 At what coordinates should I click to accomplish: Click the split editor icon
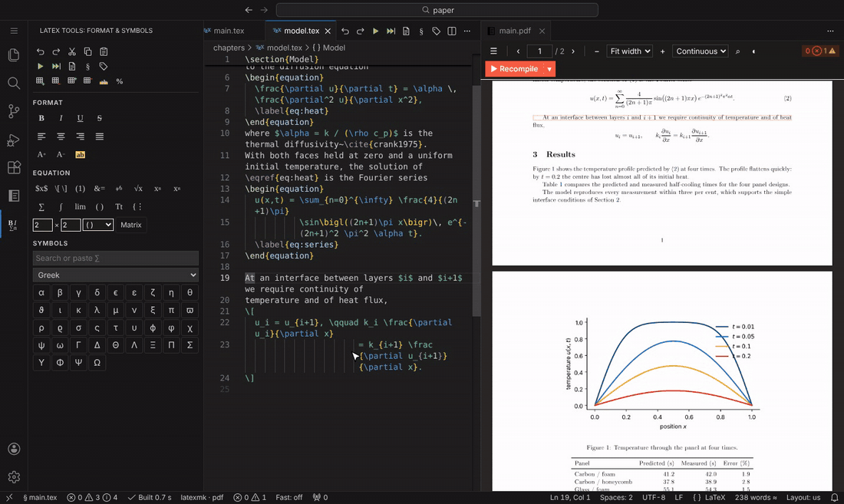click(x=452, y=31)
